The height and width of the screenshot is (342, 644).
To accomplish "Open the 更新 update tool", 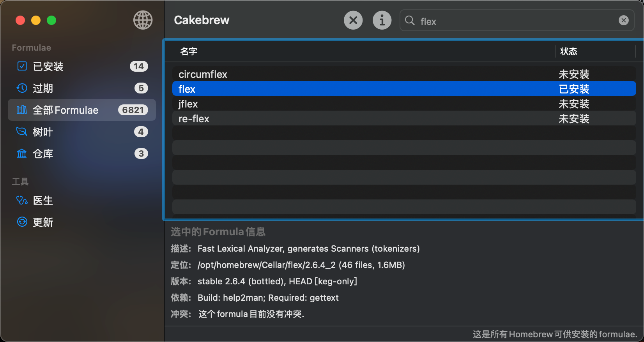I will [x=82, y=222].
